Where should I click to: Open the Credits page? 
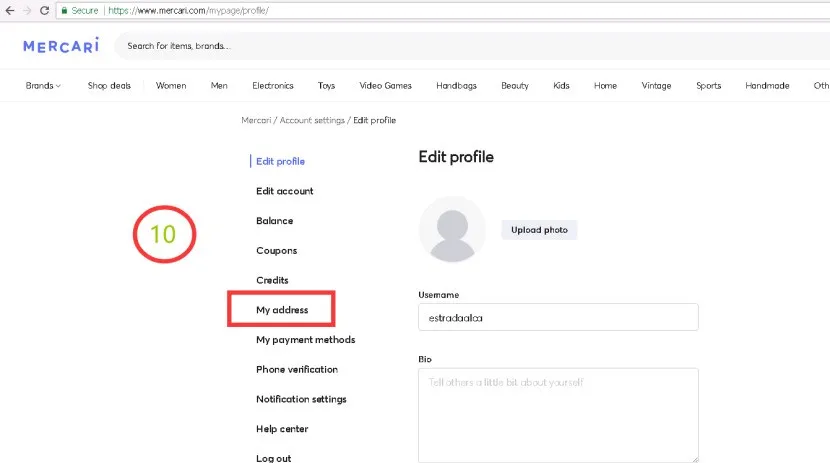pyautogui.click(x=273, y=280)
